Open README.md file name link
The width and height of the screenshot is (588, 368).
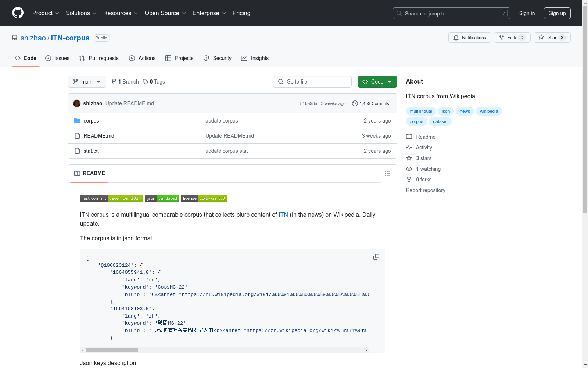tap(99, 136)
